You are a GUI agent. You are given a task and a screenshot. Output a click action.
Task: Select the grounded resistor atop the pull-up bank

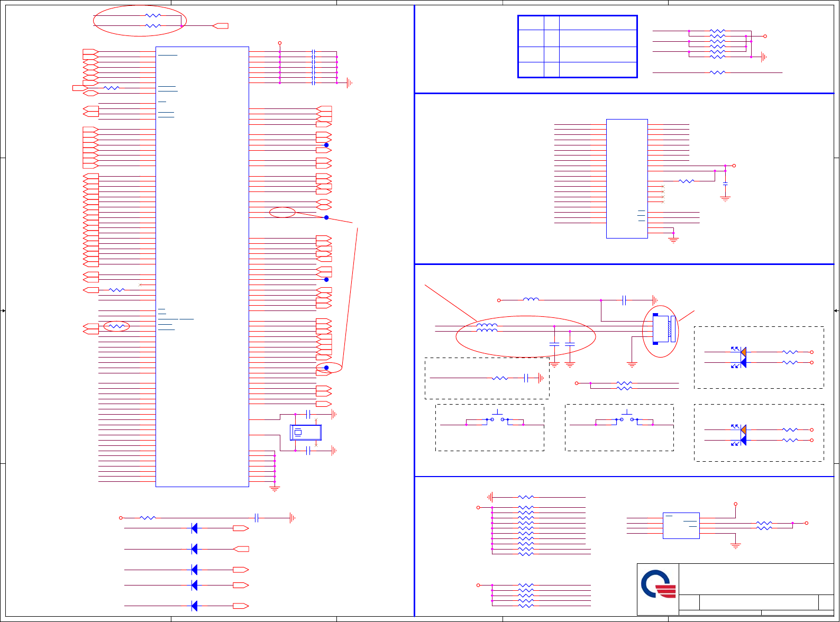coord(526,497)
